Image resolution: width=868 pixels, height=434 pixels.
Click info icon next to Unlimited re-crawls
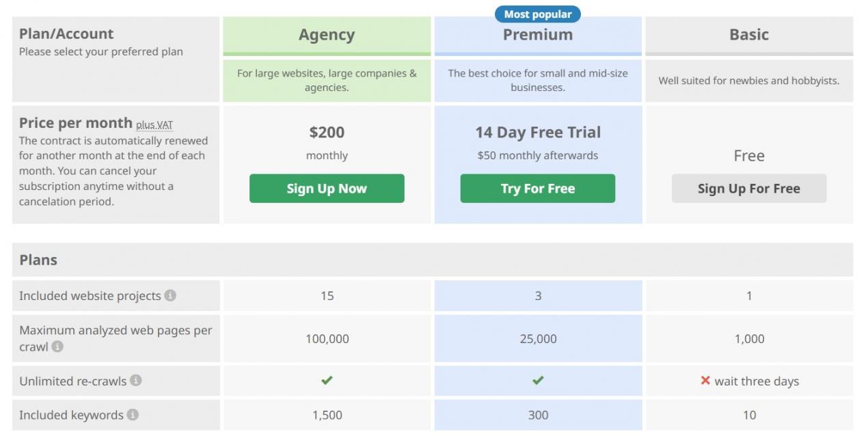136,380
